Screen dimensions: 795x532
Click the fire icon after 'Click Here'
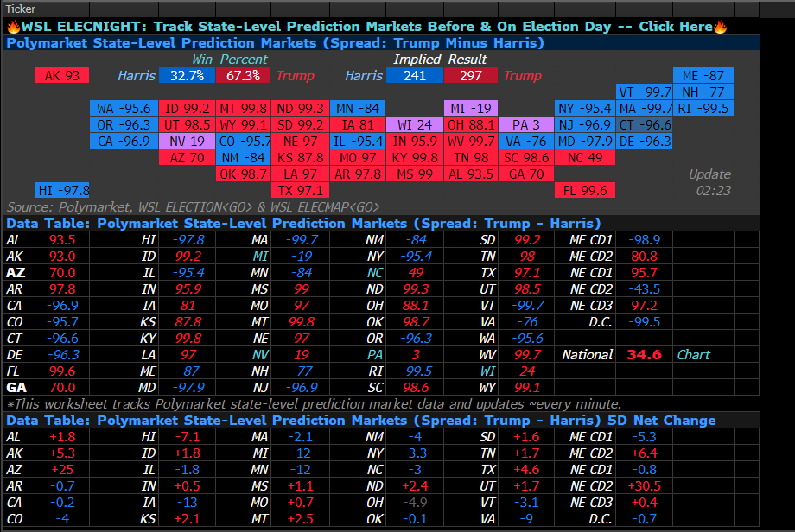[721, 27]
